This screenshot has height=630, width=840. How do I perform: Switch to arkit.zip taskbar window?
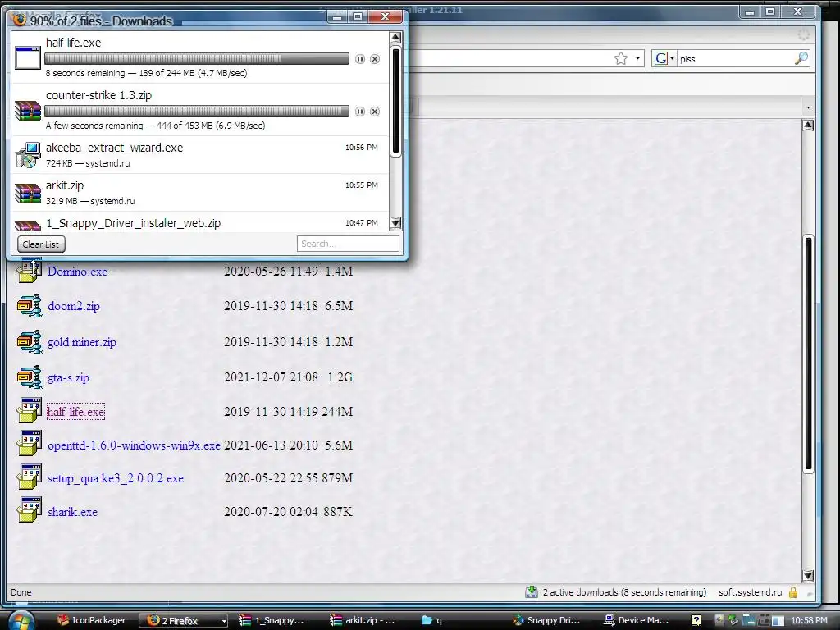point(363,620)
